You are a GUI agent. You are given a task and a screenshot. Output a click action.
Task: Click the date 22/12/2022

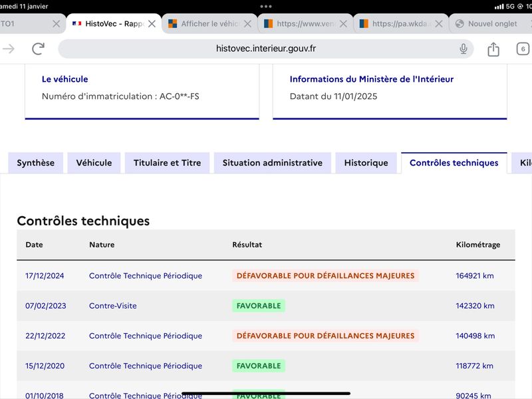point(45,336)
